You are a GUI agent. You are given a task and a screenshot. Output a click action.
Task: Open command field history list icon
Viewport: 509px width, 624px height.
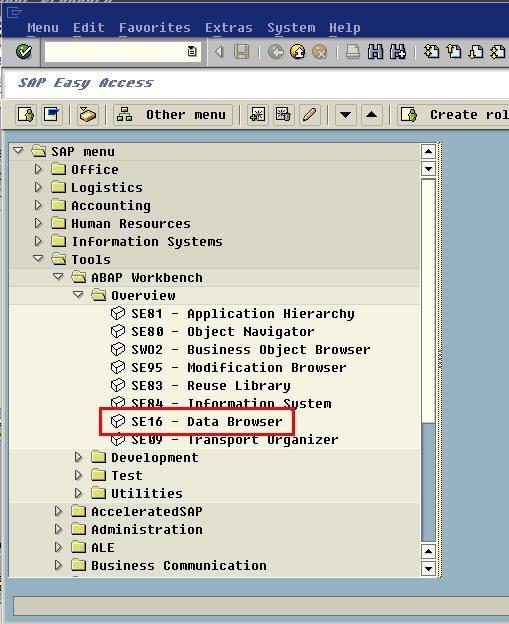[192, 51]
